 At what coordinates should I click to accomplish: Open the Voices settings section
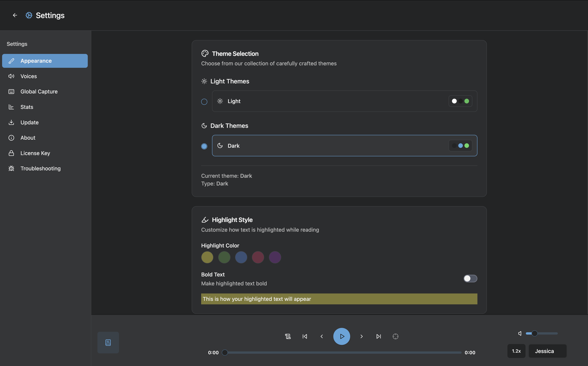pos(29,76)
